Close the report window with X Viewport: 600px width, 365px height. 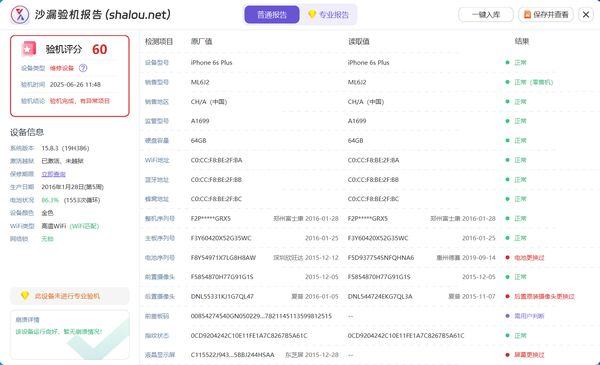[586, 15]
